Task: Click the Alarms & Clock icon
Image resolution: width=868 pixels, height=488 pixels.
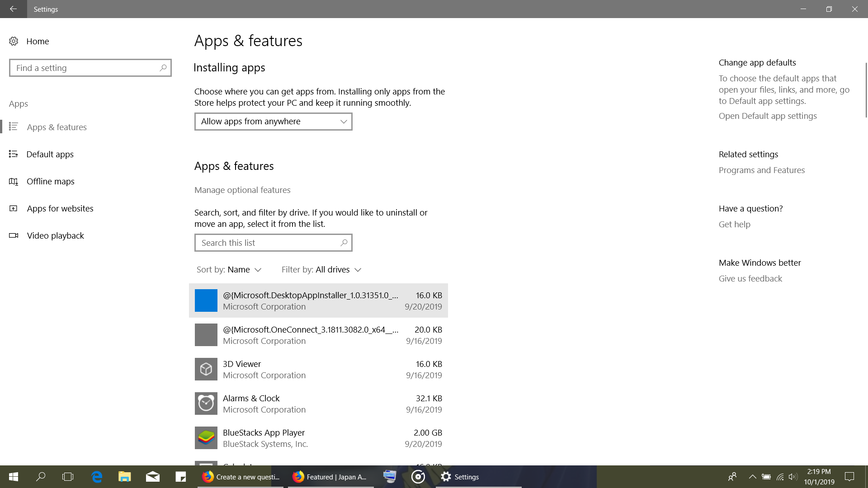Action: point(206,404)
